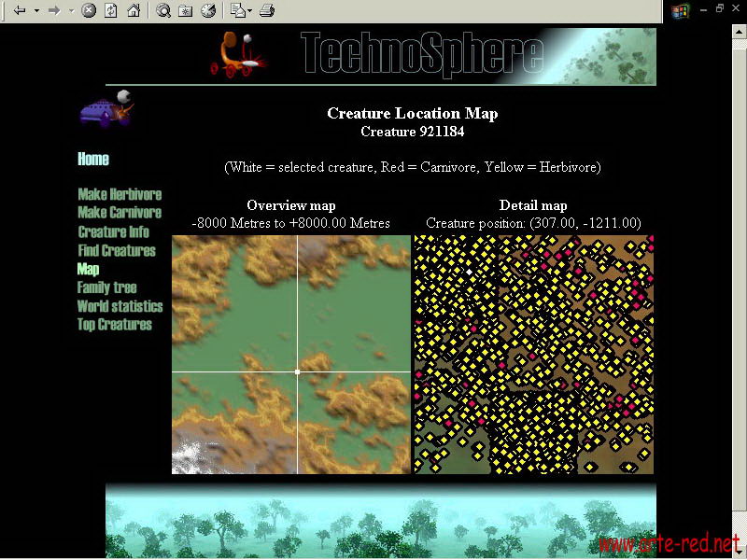Open the Mail button dropdown arrow
747x560 pixels.
249,10
